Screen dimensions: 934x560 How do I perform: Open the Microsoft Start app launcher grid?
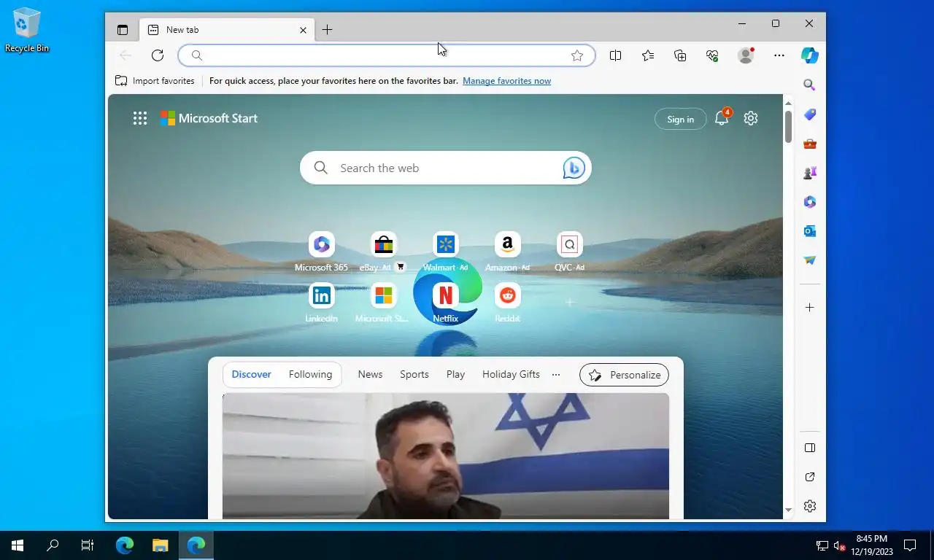(140, 118)
